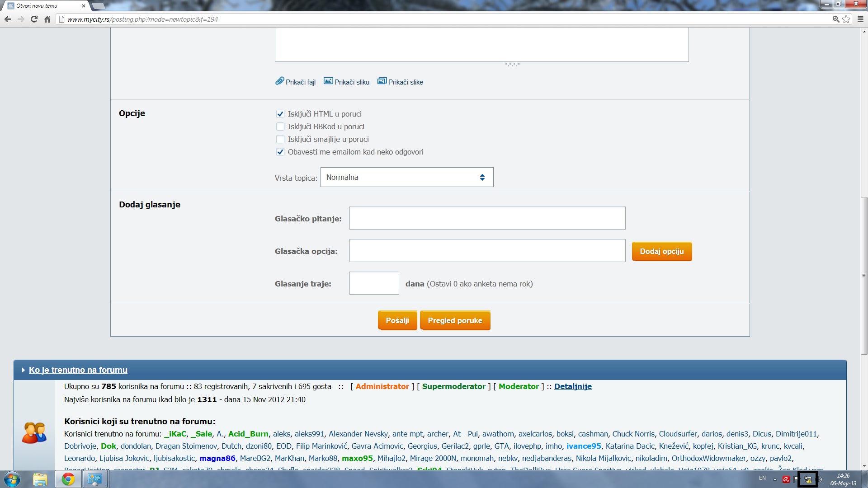Click the Glasačko pitanje text field
The width and height of the screenshot is (868, 488).
coord(487,219)
